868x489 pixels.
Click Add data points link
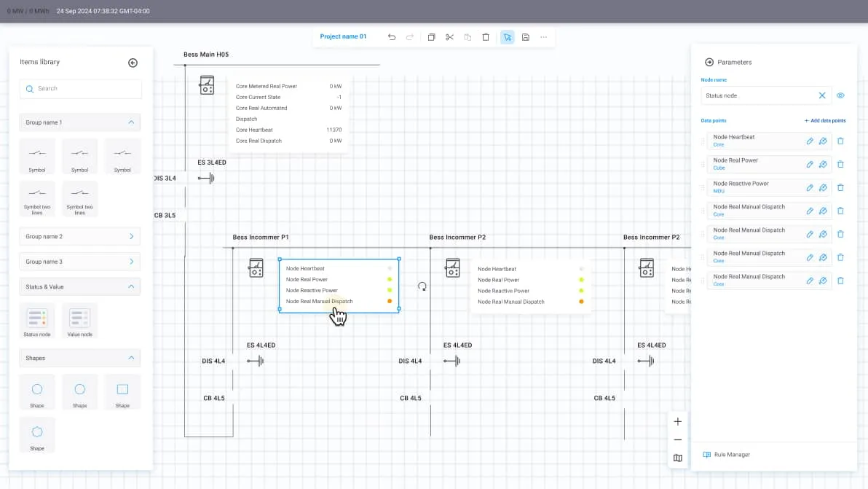coord(825,121)
